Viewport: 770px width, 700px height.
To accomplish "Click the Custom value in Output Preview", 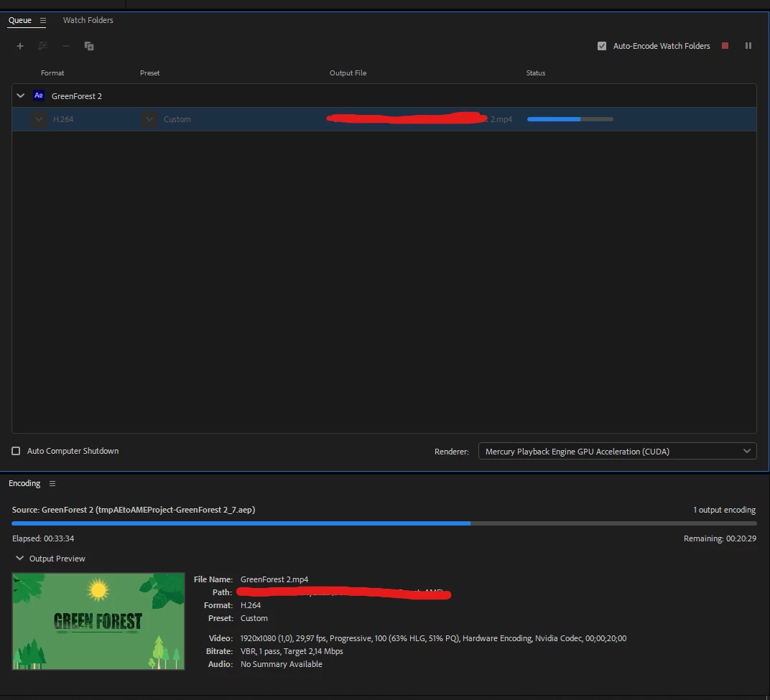I will click(254, 619).
